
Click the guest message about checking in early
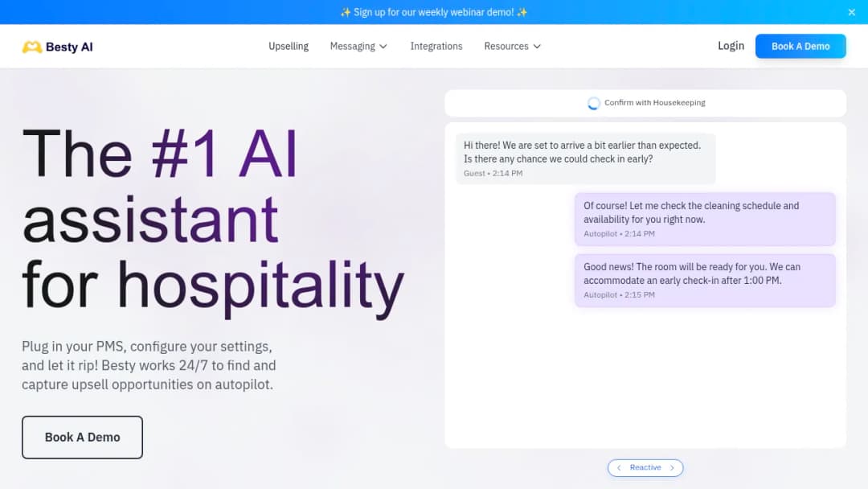tap(585, 158)
